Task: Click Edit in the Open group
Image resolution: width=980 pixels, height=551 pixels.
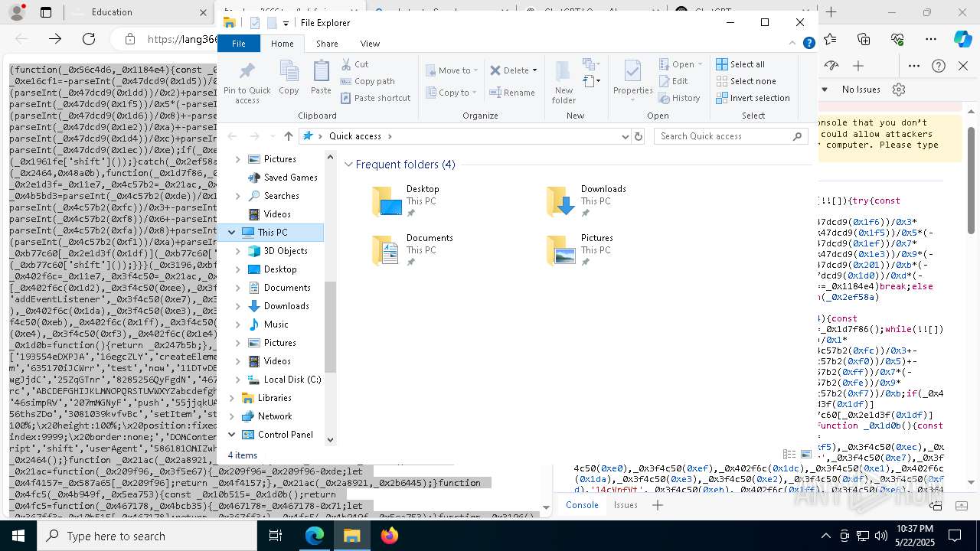Action: pyautogui.click(x=673, y=81)
